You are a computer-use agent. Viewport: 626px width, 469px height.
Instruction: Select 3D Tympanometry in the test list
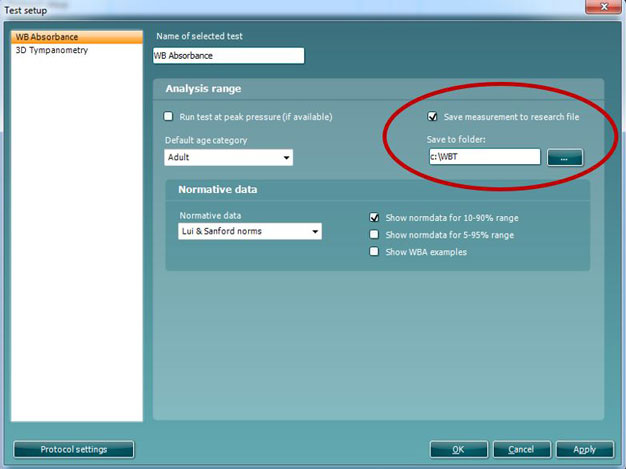77,50
